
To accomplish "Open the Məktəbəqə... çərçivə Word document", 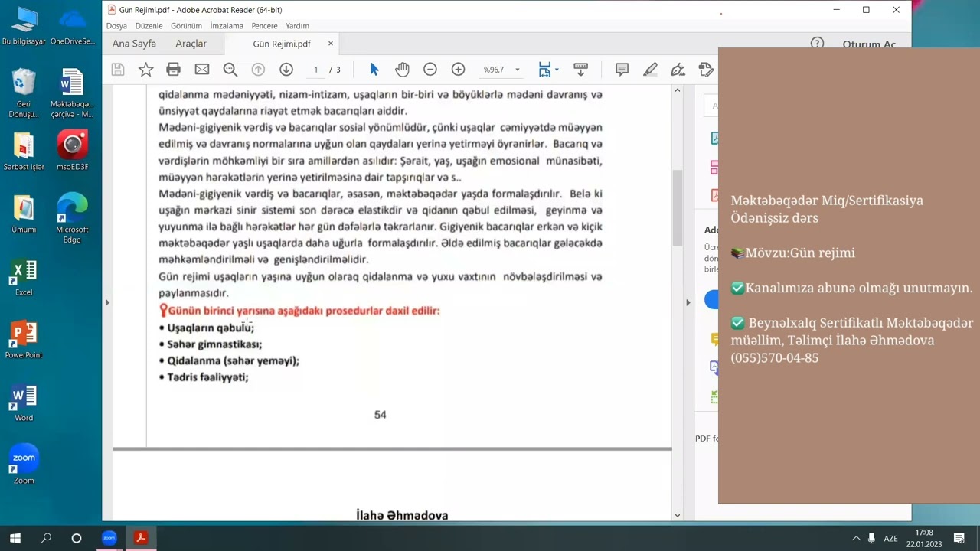I will point(72,93).
